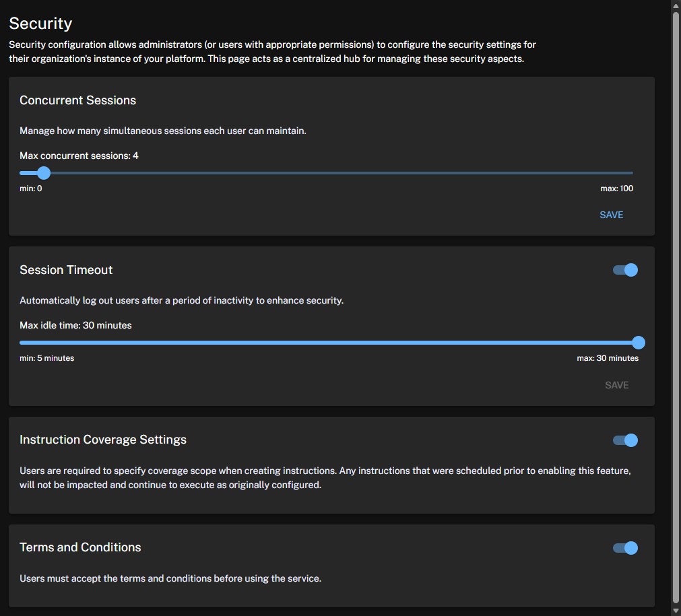Screen dimensions: 681x616
Task: Click the Max idle time slider handle
Action: coord(638,343)
